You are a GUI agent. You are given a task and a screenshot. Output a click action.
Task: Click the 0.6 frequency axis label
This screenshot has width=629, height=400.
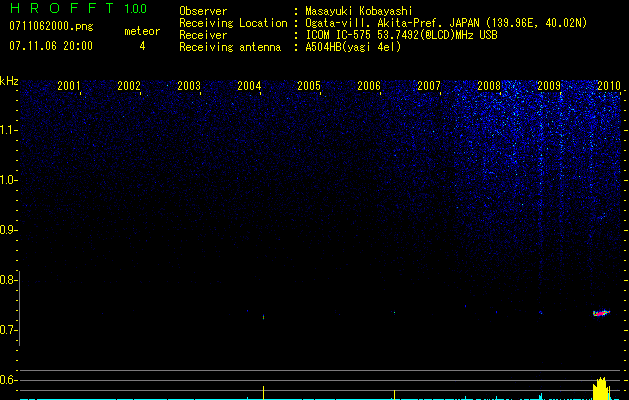8,380
